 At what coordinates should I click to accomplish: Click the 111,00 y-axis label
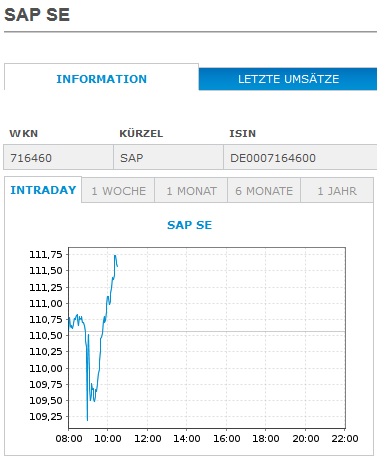click(x=46, y=303)
